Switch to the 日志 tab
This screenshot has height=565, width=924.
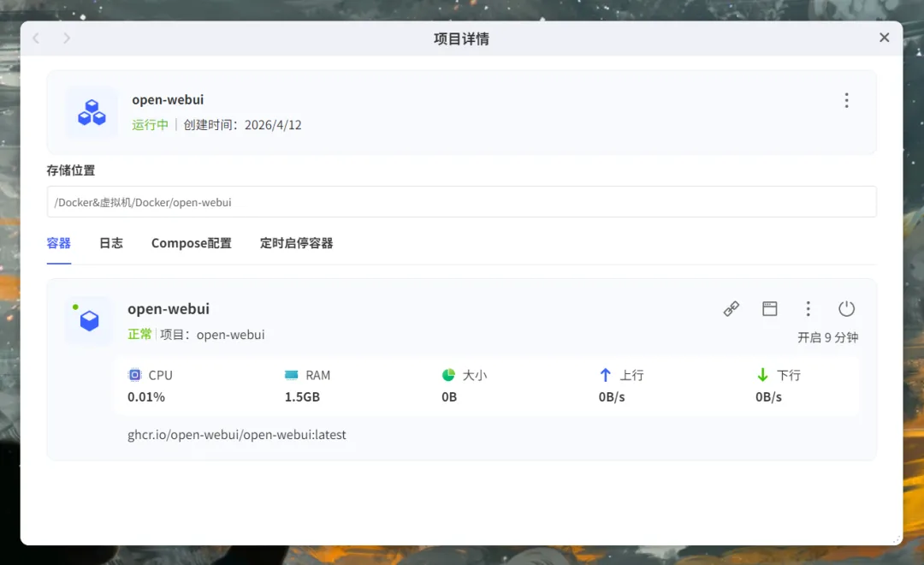coord(110,243)
